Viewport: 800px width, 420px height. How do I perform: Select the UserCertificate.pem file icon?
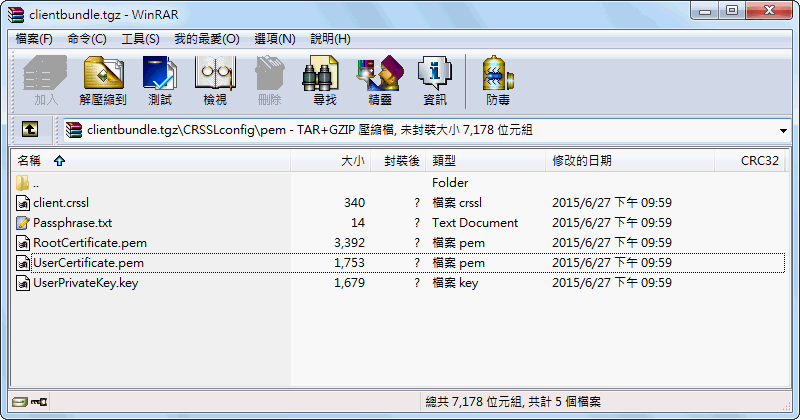(23, 263)
